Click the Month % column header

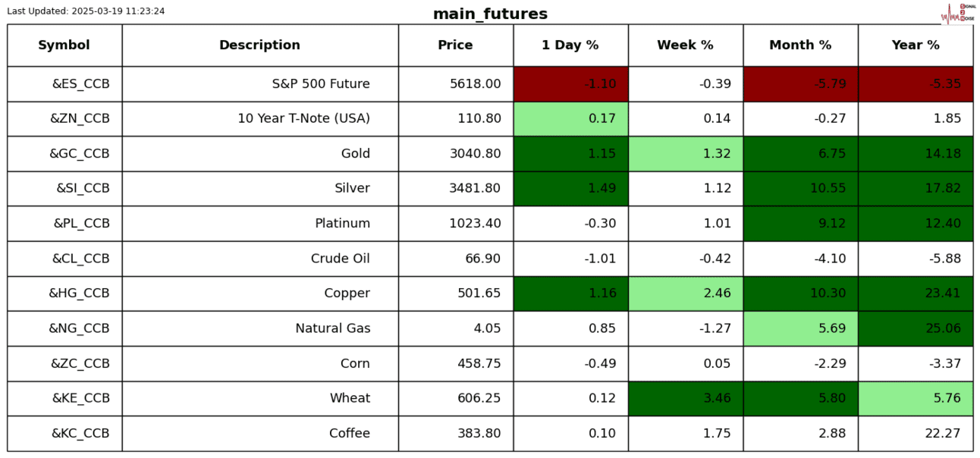click(800, 45)
